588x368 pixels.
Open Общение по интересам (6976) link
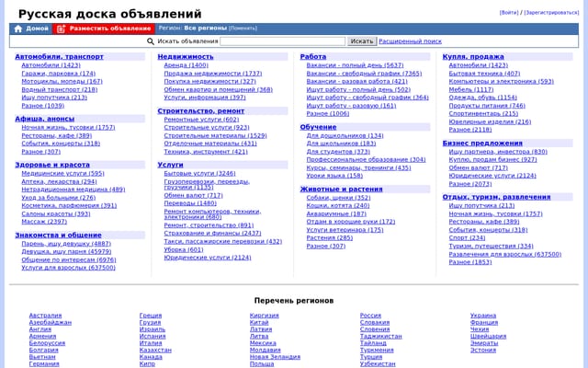click(69, 259)
